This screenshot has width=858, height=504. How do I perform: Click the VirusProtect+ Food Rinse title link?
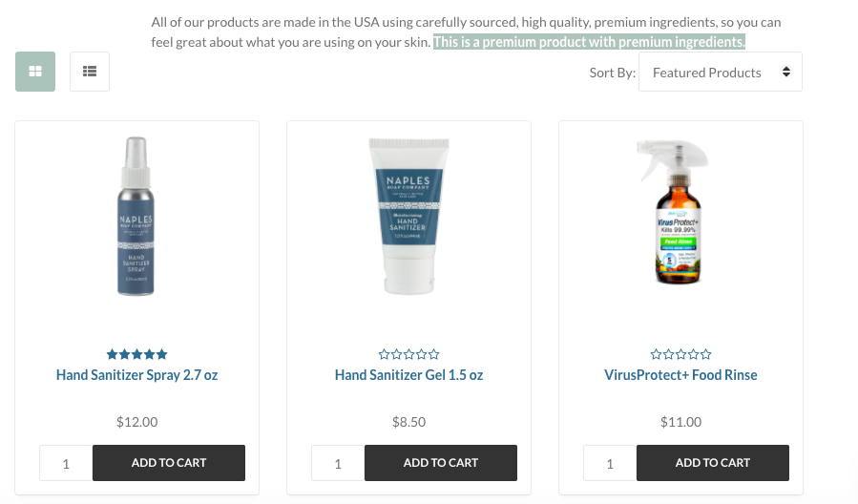tap(680, 375)
